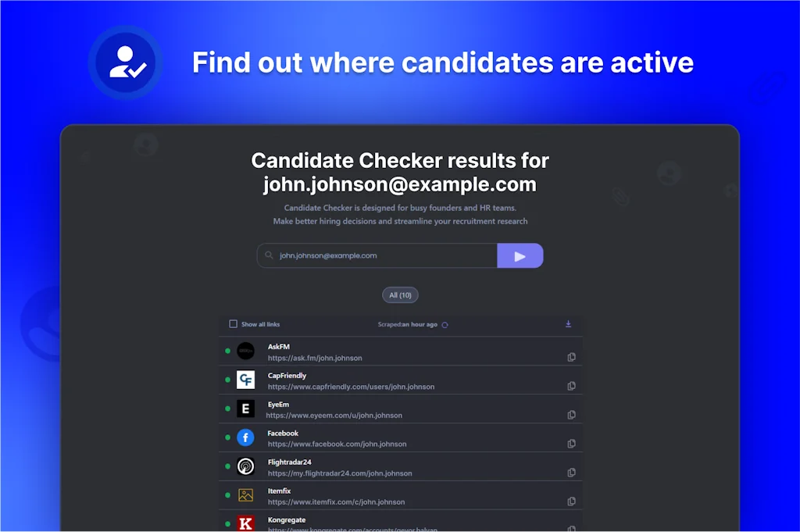Screen dimensions: 800x532
Task: Select the Flightradar24 icon
Action: point(245,466)
